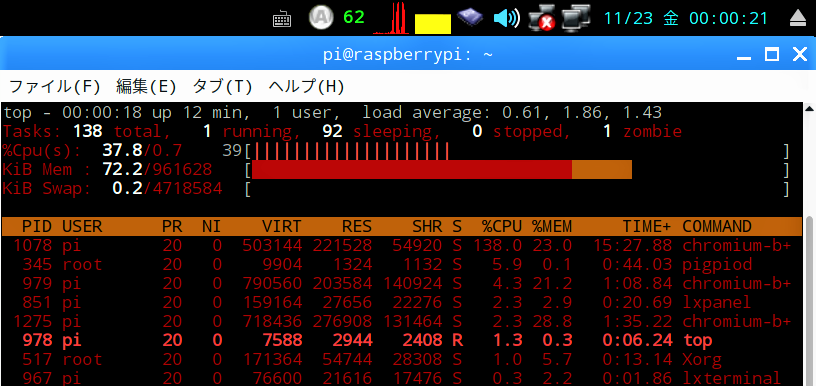Open the ファイル(F) menu

tap(55, 86)
